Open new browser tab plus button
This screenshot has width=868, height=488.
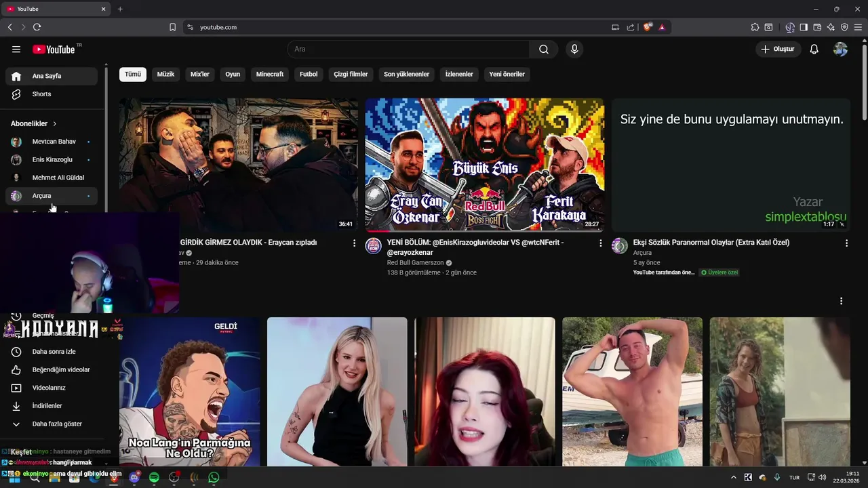[x=120, y=9]
